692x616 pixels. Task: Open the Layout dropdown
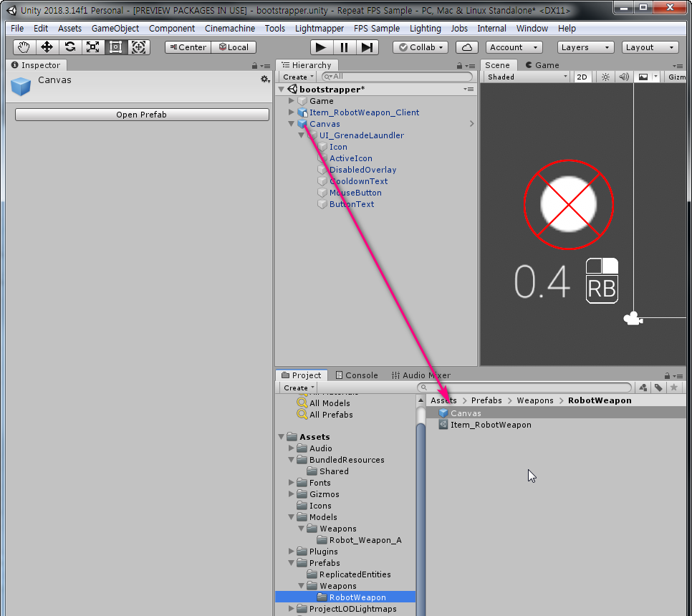650,47
